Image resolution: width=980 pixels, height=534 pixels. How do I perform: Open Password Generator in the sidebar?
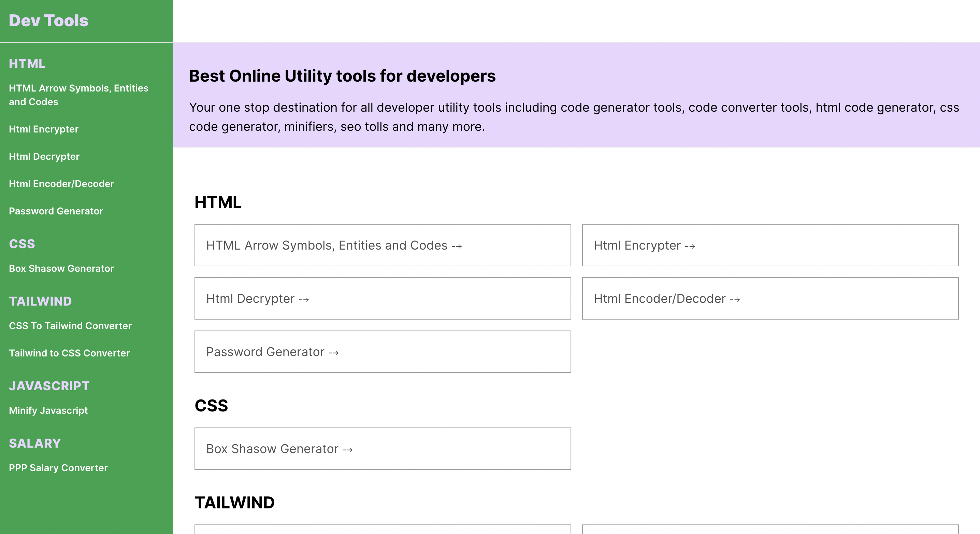pos(56,211)
